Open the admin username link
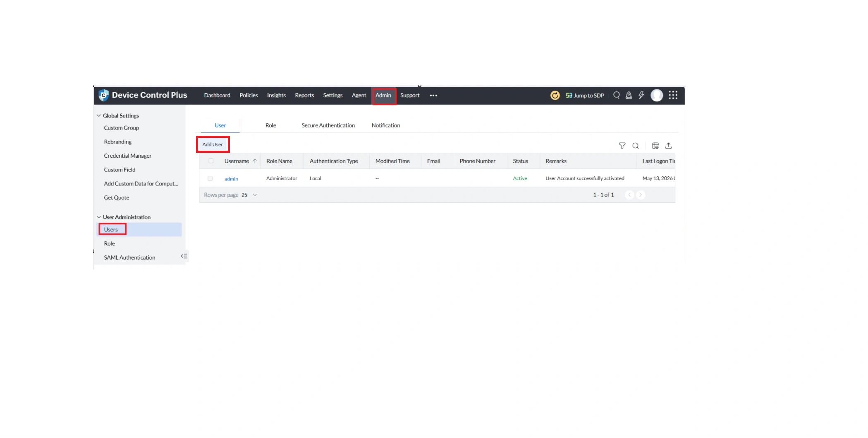 click(x=231, y=179)
